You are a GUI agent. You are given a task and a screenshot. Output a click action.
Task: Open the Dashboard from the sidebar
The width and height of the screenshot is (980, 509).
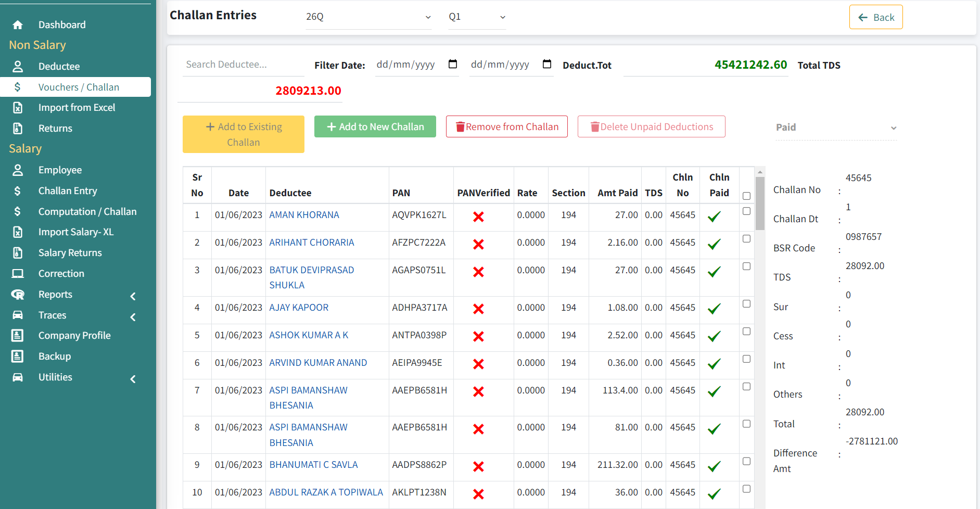click(17, 24)
